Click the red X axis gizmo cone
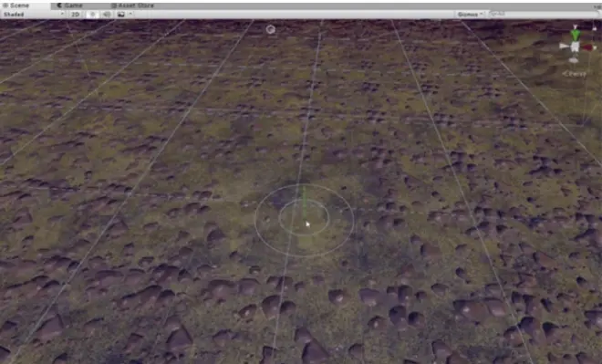The image size is (602, 364). click(588, 47)
